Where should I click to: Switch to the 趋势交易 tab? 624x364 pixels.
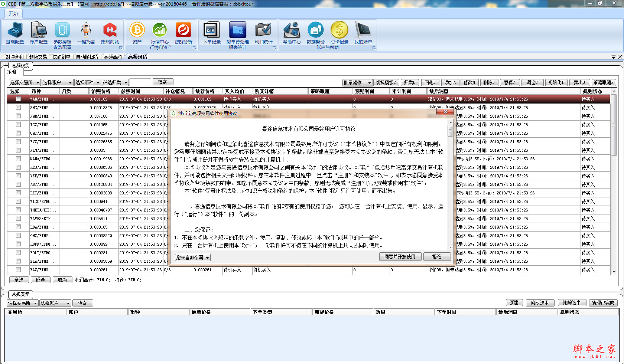click(38, 57)
